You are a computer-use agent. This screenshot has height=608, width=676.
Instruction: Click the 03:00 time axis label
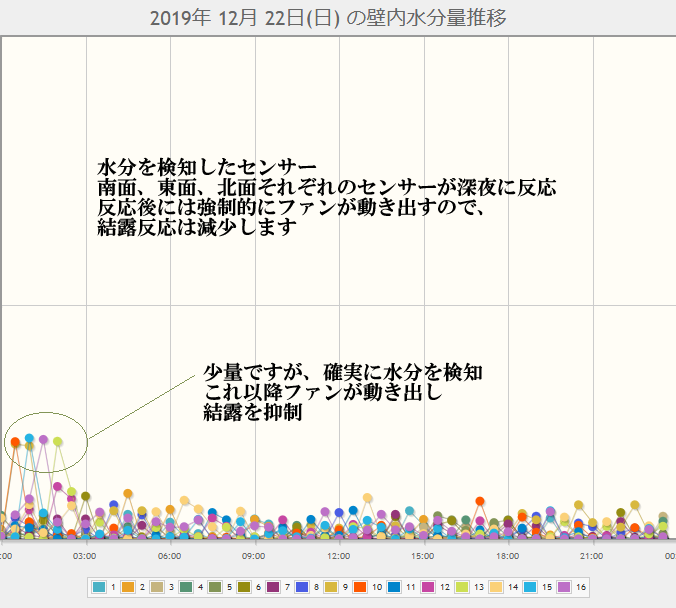click(x=84, y=556)
